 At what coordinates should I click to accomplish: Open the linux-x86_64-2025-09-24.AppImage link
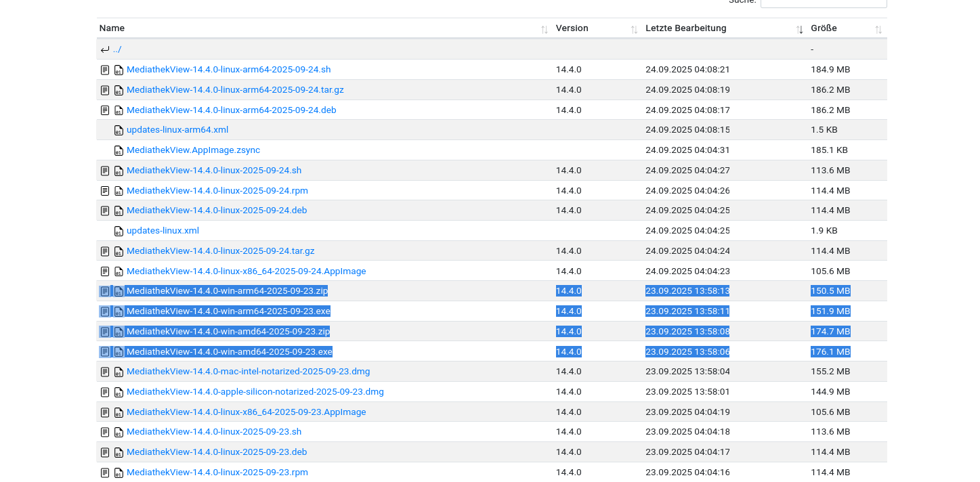point(246,271)
